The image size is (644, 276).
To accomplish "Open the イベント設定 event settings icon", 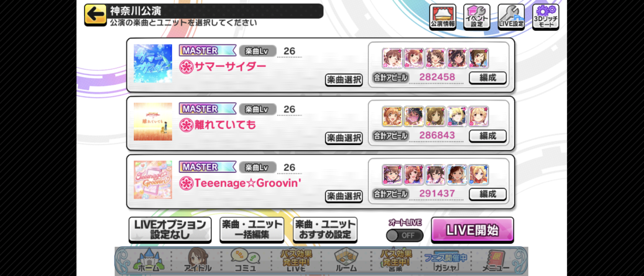I will pyautogui.click(x=477, y=17).
